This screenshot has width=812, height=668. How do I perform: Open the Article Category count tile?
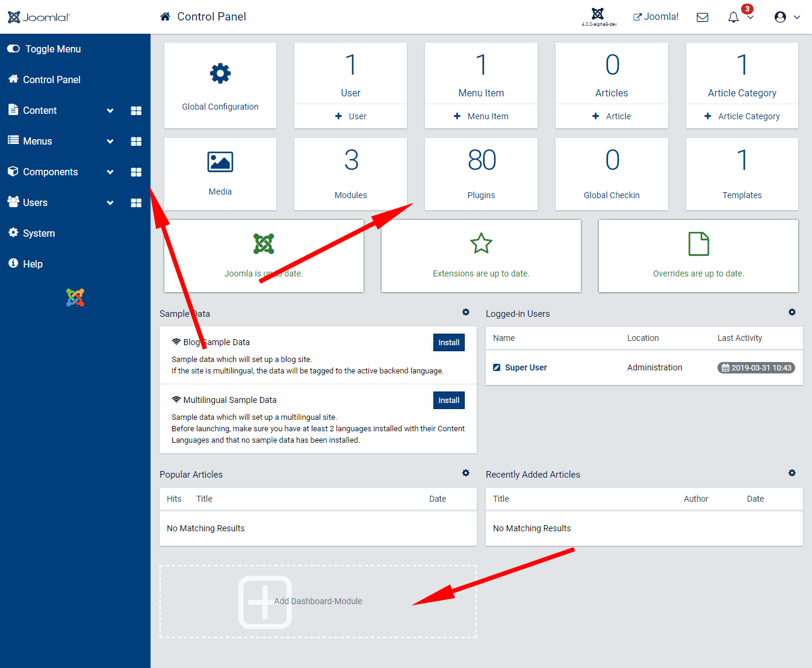(742, 73)
